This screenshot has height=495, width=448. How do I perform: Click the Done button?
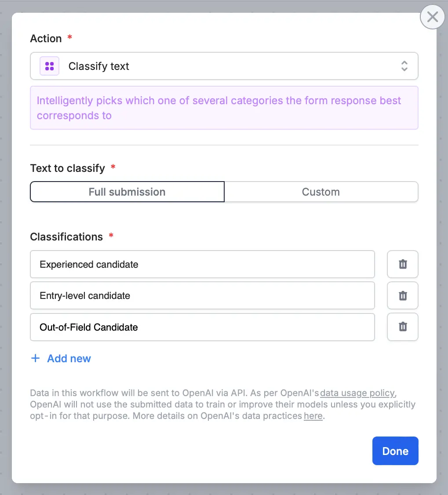point(395,451)
